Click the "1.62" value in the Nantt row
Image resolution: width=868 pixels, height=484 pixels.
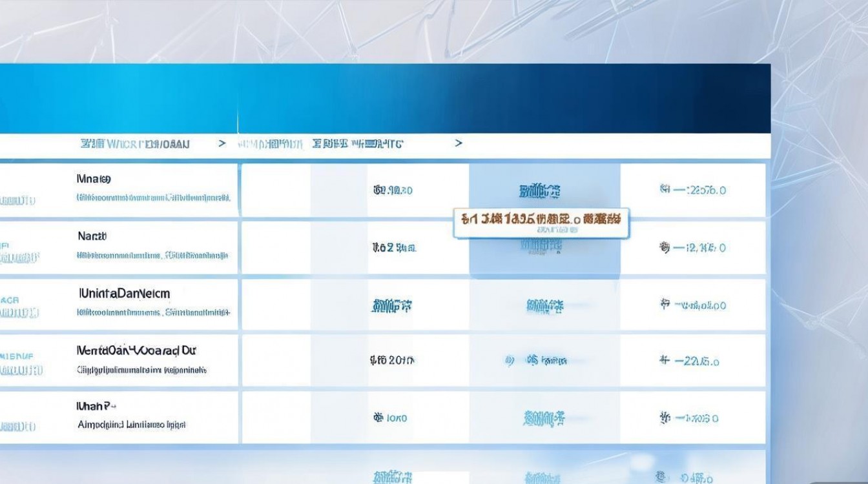click(394, 247)
